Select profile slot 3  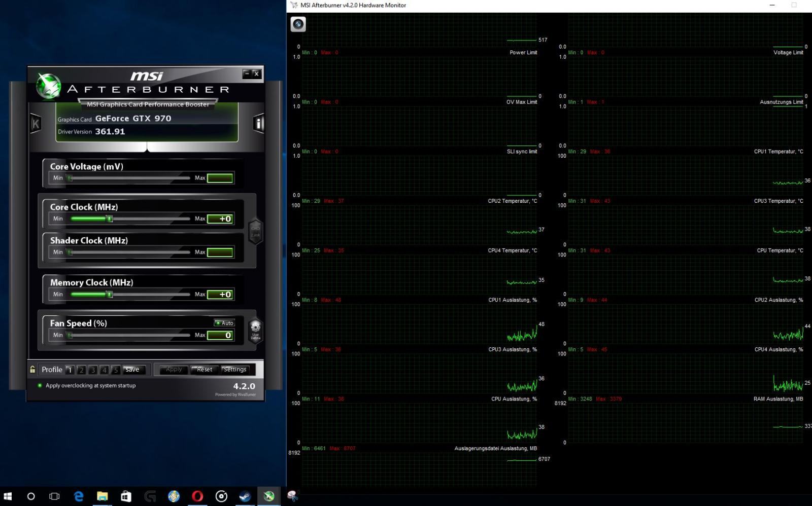93,370
